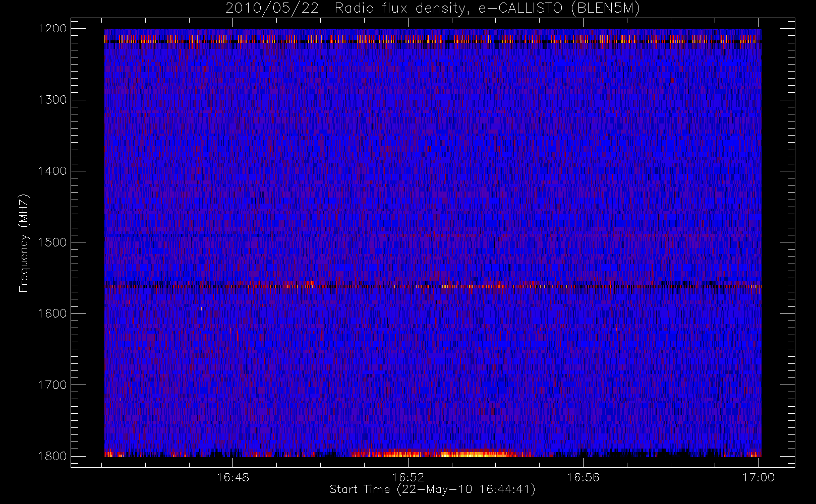816x504 pixels.
Task: Click the 1200 frequency tick label
Action: [x=53, y=29]
